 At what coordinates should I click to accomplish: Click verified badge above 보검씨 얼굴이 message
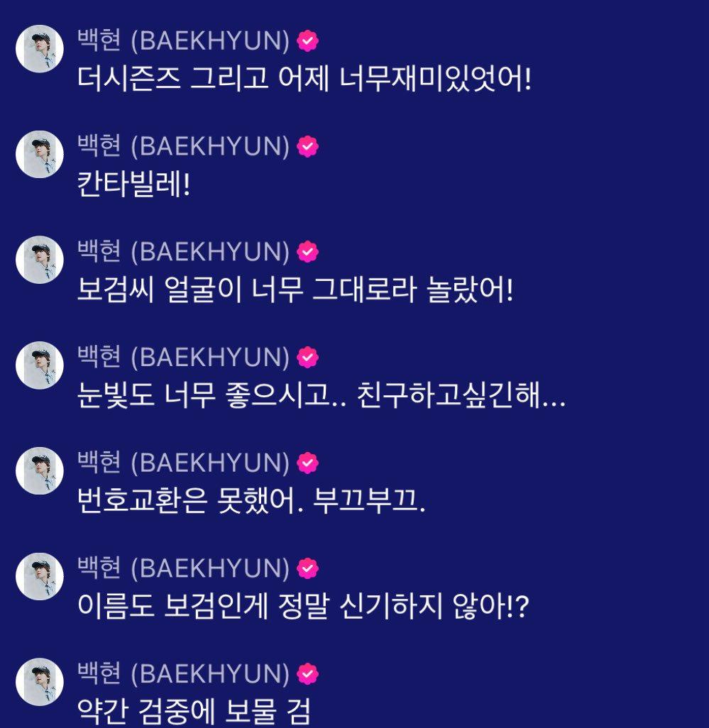pos(307,252)
